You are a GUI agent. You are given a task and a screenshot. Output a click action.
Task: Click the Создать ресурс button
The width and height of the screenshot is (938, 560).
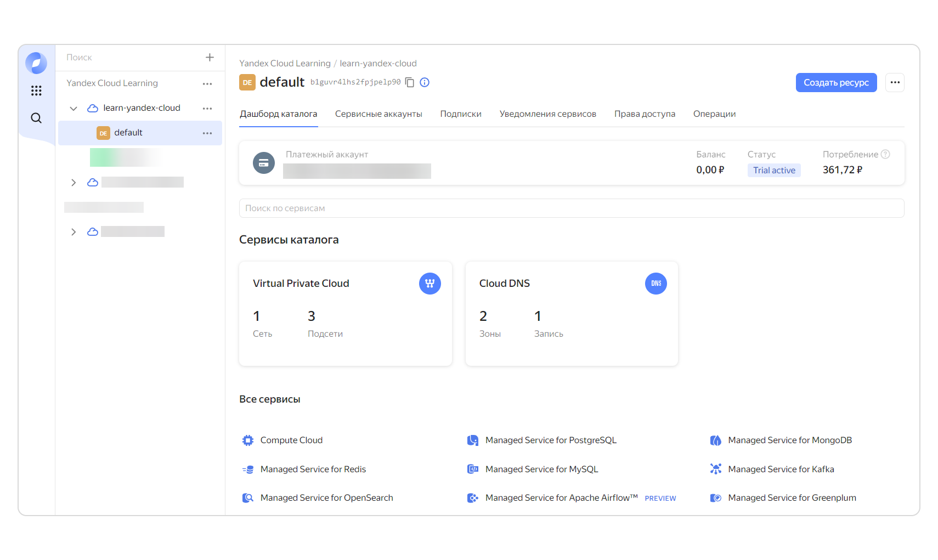click(836, 83)
